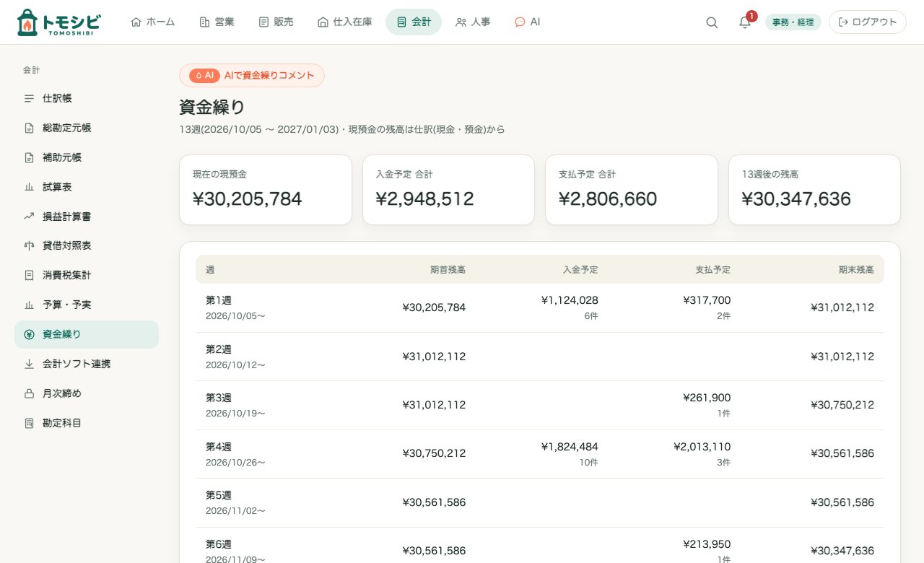
Task: Click the Tomoshibi logo
Action: 58,22
